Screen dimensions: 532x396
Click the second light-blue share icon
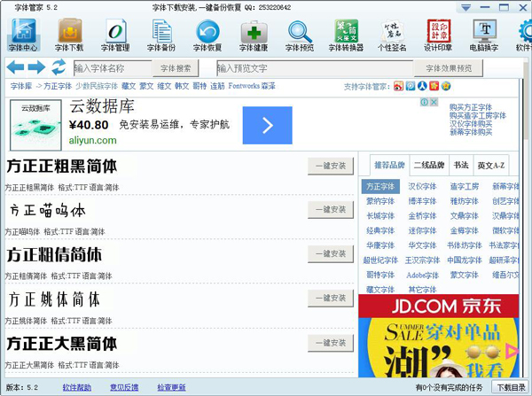tap(411, 86)
